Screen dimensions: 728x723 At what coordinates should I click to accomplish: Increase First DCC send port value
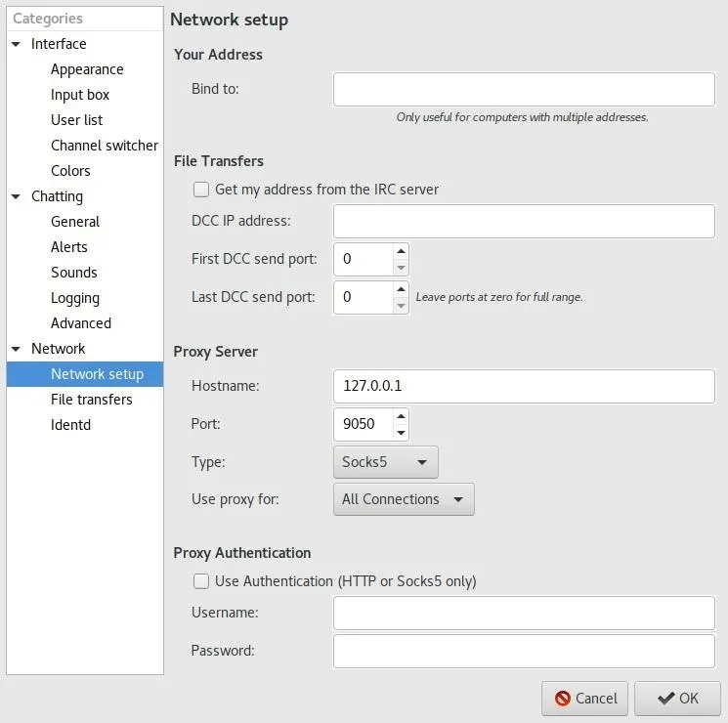click(402, 251)
